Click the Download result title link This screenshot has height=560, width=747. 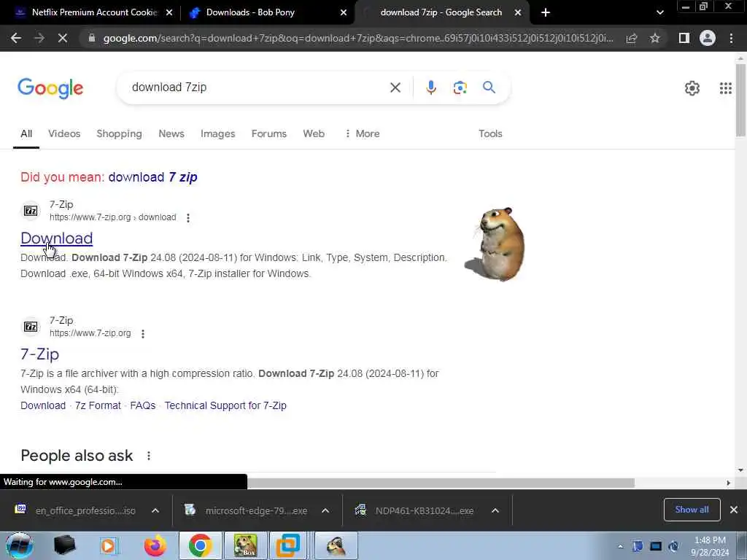[57, 238]
